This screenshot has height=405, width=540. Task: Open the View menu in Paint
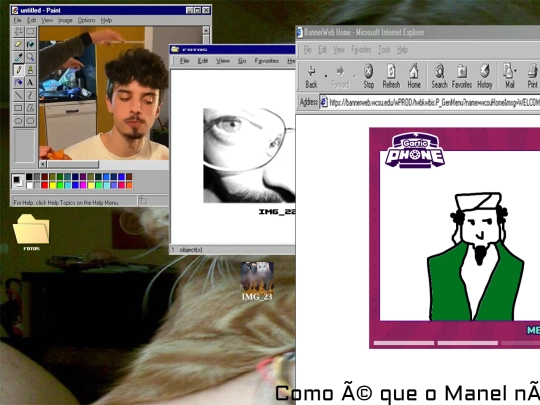click(x=47, y=20)
